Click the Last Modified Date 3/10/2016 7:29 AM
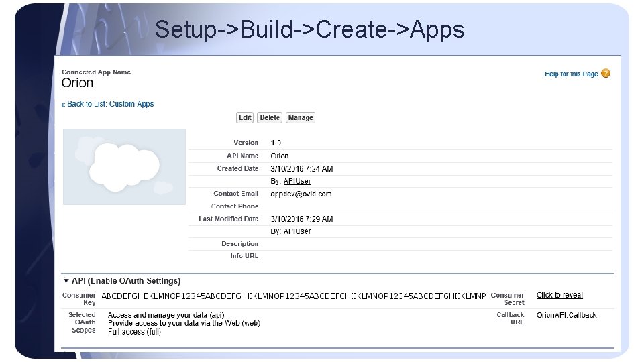This screenshot has width=644, height=362. pyautogui.click(x=302, y=219)
